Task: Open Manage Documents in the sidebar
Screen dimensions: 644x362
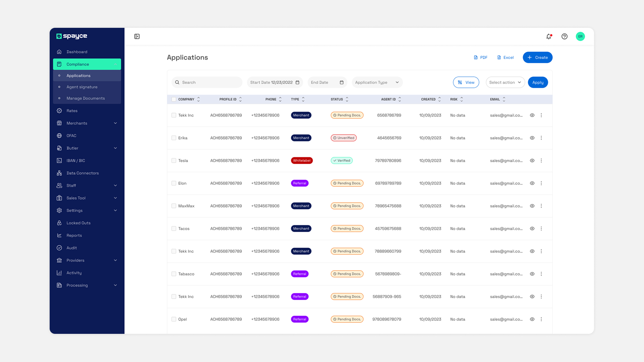Action: click(x=86, y=99)
